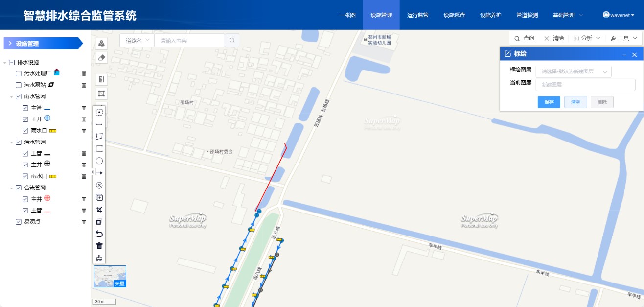Select the eraser tool on the map
This screenshot has width=644, height=307.
[101, 58]
